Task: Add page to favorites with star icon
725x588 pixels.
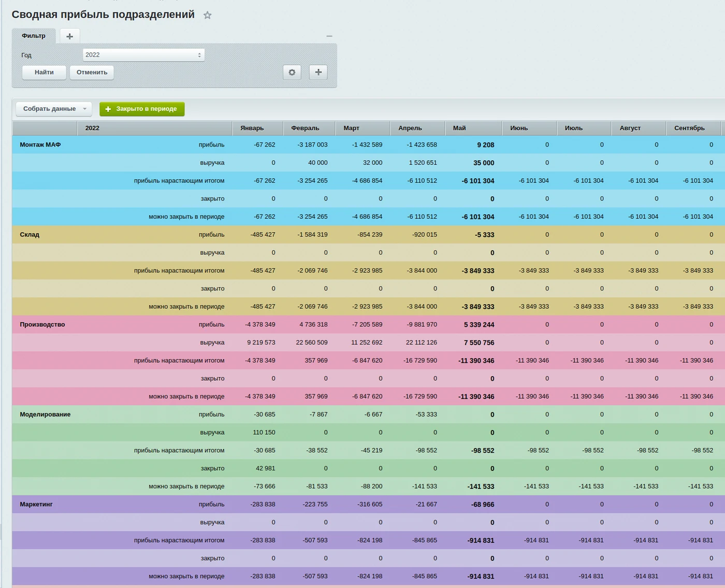Action: pos(208,15)
